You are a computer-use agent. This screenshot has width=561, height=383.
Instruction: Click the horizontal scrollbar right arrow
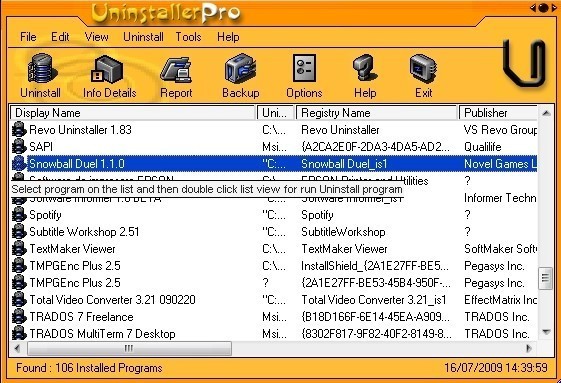[529, 348]
